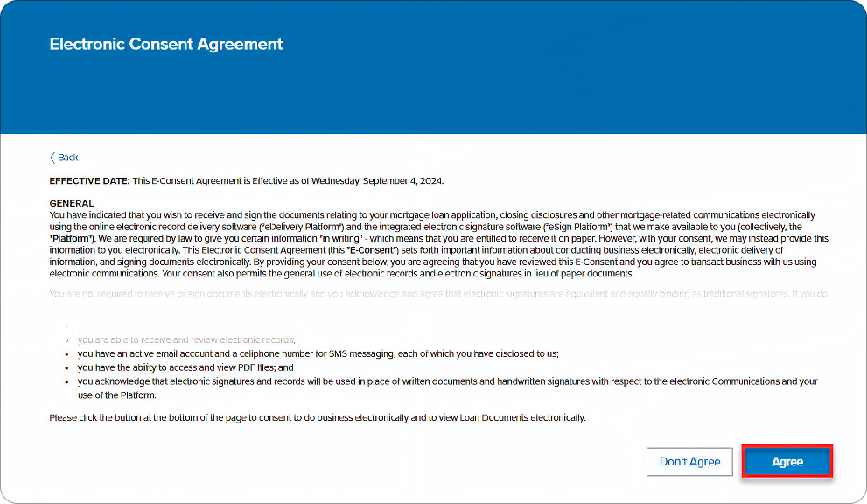Click the GENERAL section heading
The image size is (867, 504).
tap(72, 203)
